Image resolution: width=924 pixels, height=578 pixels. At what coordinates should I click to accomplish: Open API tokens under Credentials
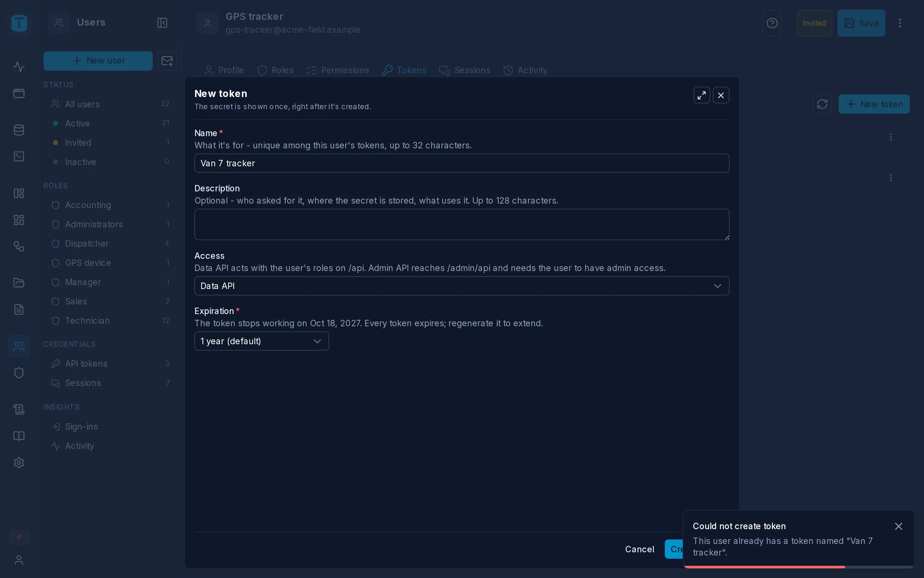point(110,363)
